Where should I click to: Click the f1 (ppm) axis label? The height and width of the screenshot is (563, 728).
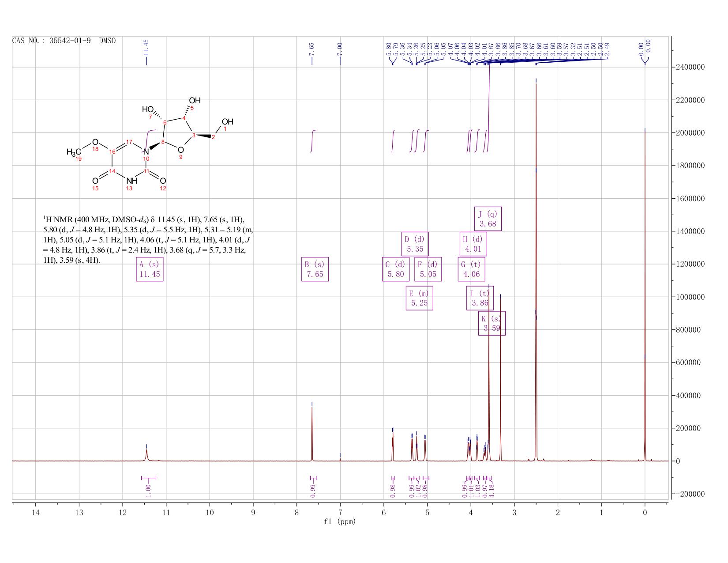point(340,521)
